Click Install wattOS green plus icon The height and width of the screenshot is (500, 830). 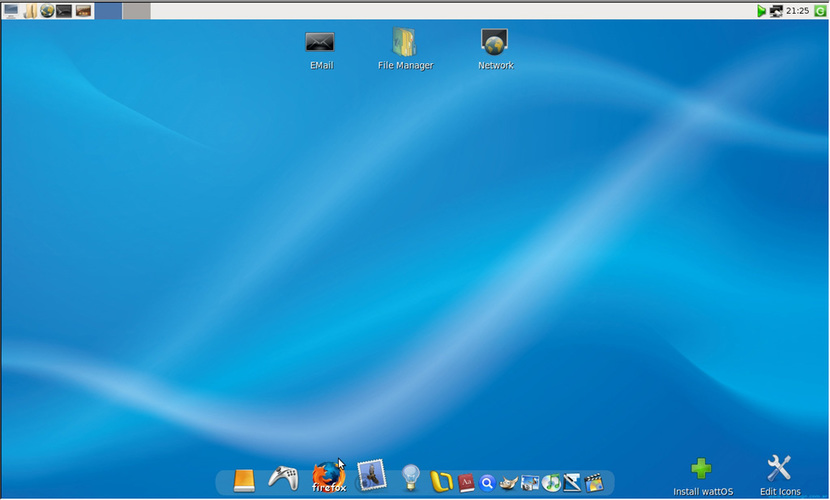click(x=702, y=469)
